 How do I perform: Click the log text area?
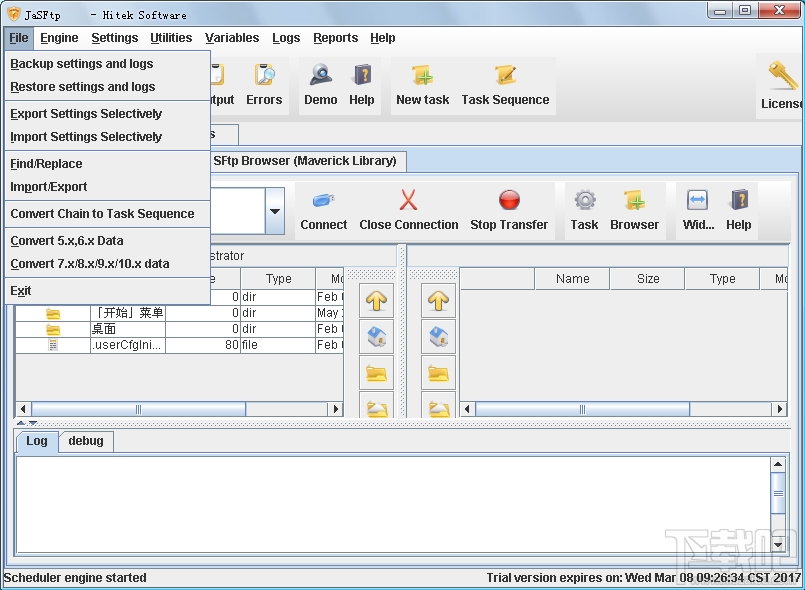pos(393,504)
